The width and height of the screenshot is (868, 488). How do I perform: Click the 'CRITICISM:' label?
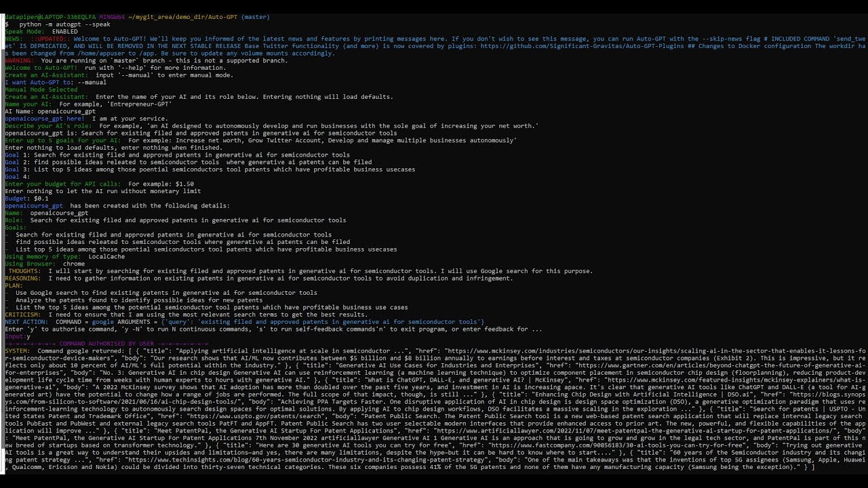click(24, 314)
